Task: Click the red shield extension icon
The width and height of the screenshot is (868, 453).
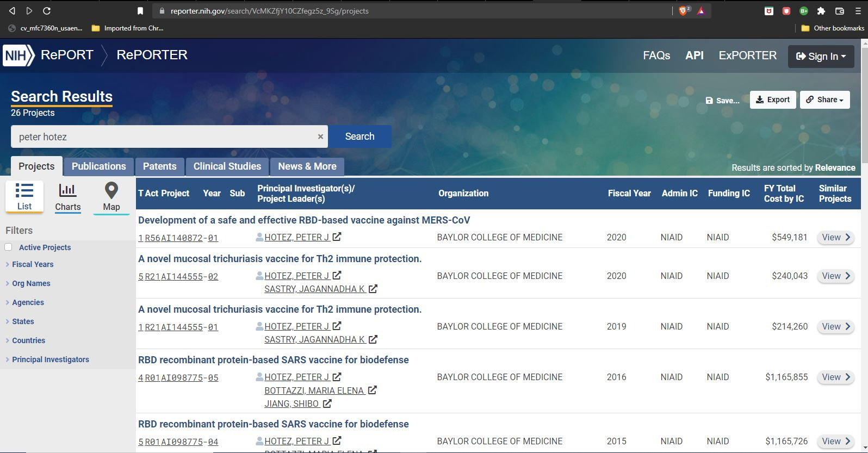Action: (786, 11)
